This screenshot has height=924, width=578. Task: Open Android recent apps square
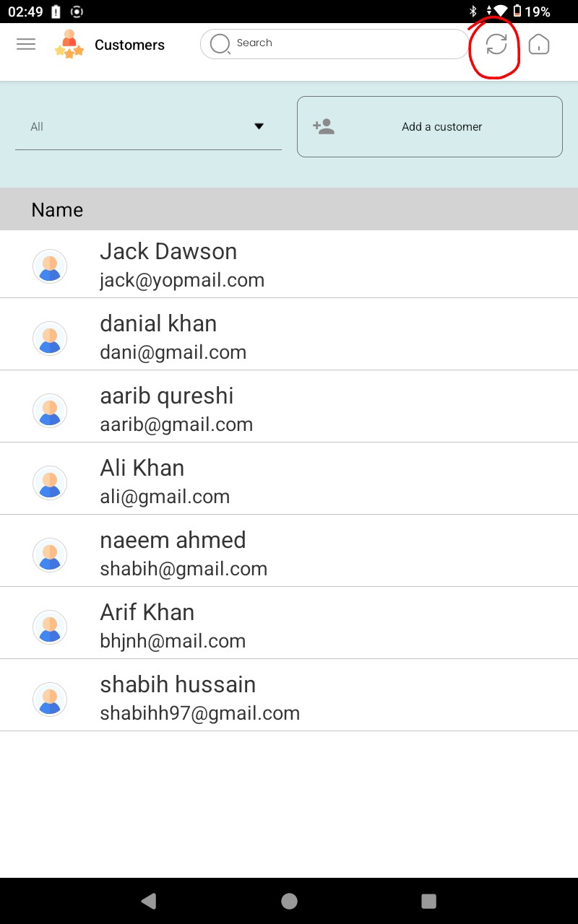pos(428,901)
